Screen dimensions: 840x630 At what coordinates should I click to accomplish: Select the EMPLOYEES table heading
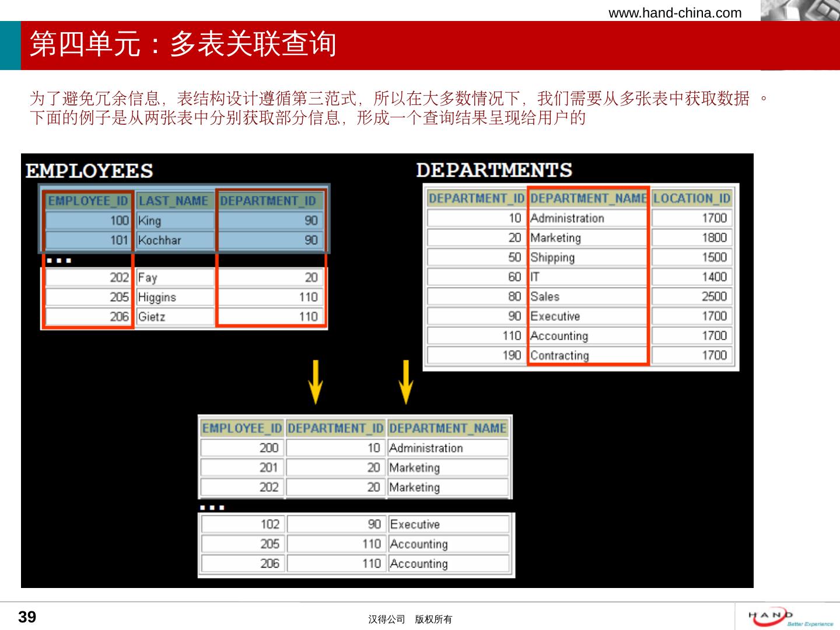pos(89,171)
